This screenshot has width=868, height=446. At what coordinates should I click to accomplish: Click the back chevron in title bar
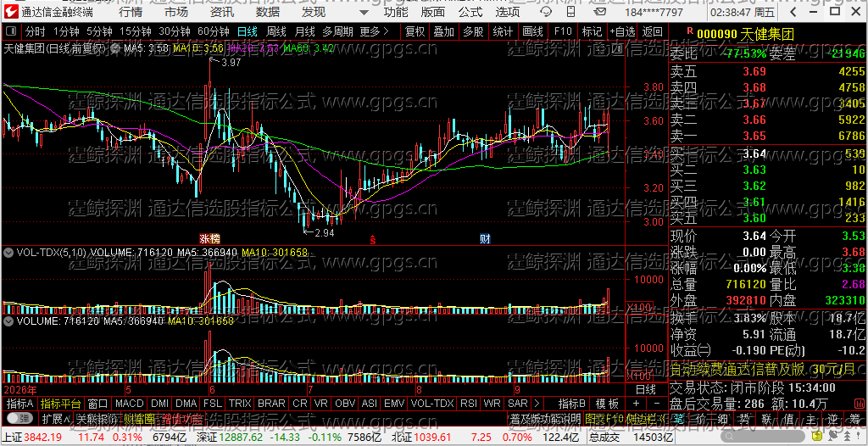(x=793, y=12)
